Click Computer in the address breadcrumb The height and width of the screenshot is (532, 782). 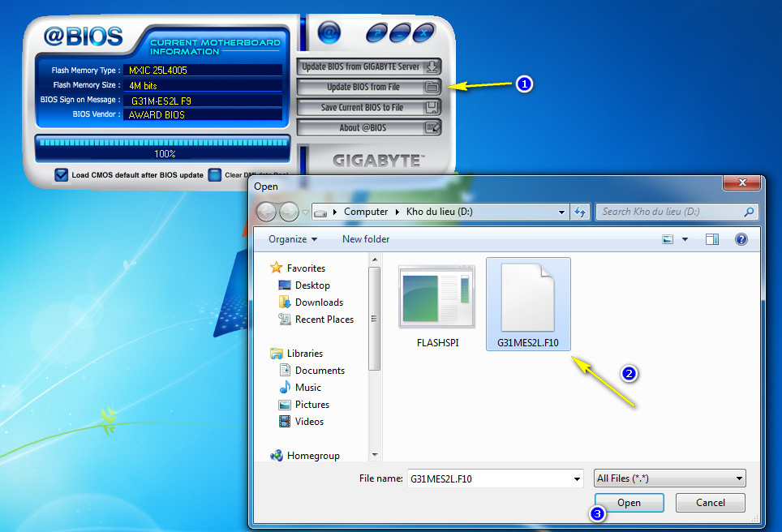pyautogui.click(x=366, y=212)
